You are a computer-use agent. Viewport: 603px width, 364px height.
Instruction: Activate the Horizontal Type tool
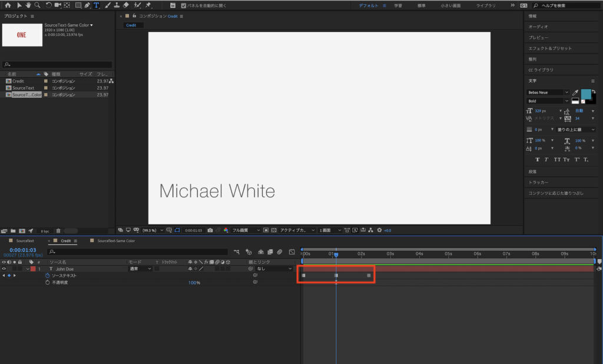click(x=97, y=5)
